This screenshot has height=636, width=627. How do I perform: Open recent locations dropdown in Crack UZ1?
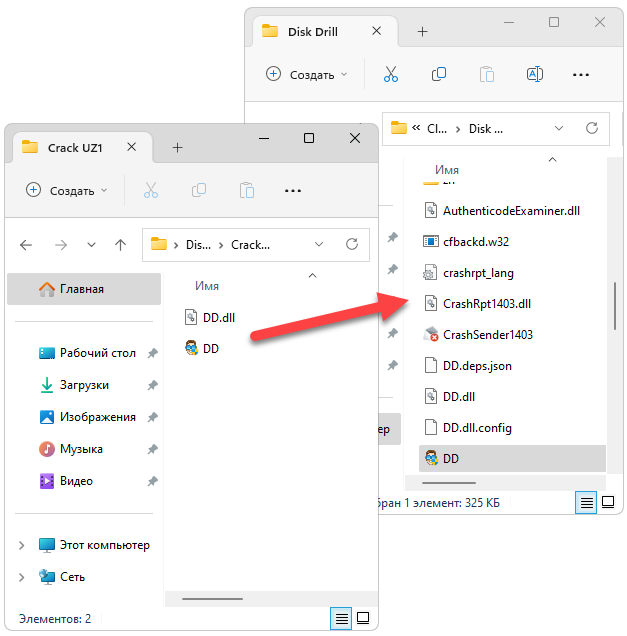click(91, 245)
